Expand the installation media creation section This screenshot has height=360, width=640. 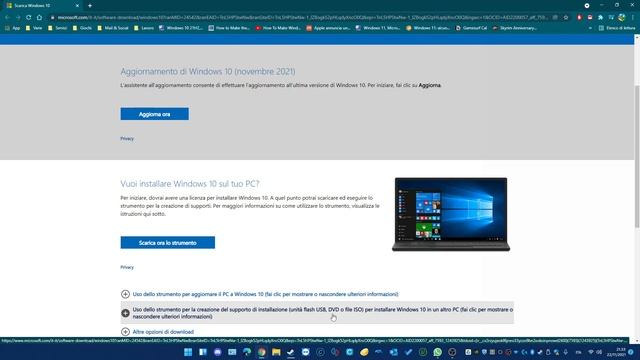(317, 313)
